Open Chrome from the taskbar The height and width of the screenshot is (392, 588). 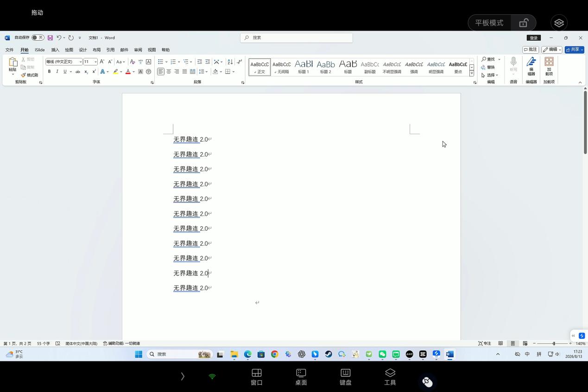click(275, 354)
